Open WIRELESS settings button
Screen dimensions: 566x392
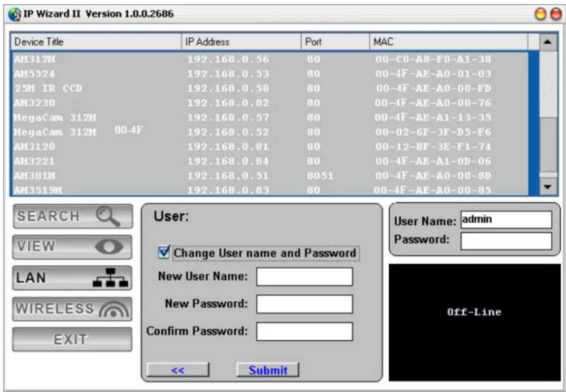tap(72, 309)
